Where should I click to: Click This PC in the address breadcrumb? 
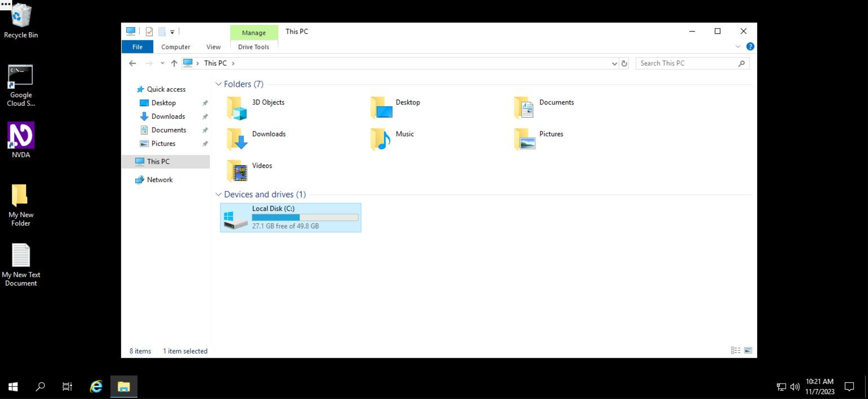tap(215, 63)
